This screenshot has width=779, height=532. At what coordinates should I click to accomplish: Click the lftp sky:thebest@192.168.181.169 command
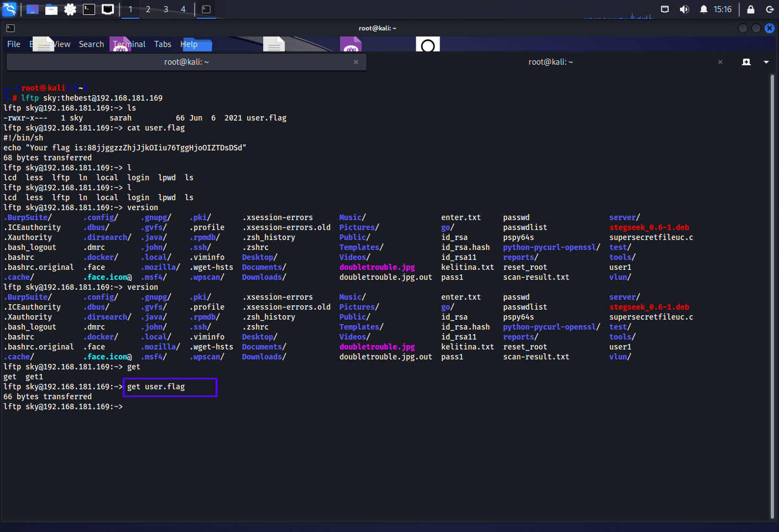92,98
